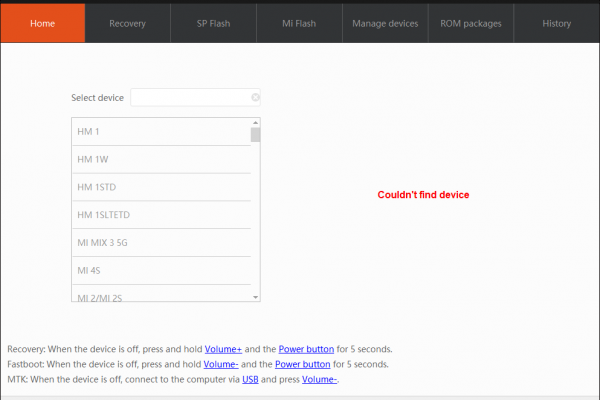Image resolution: width=600 pixels, height=400 pixels.
Task: Select HM 1SLTETD device entry
Action: 161,215
